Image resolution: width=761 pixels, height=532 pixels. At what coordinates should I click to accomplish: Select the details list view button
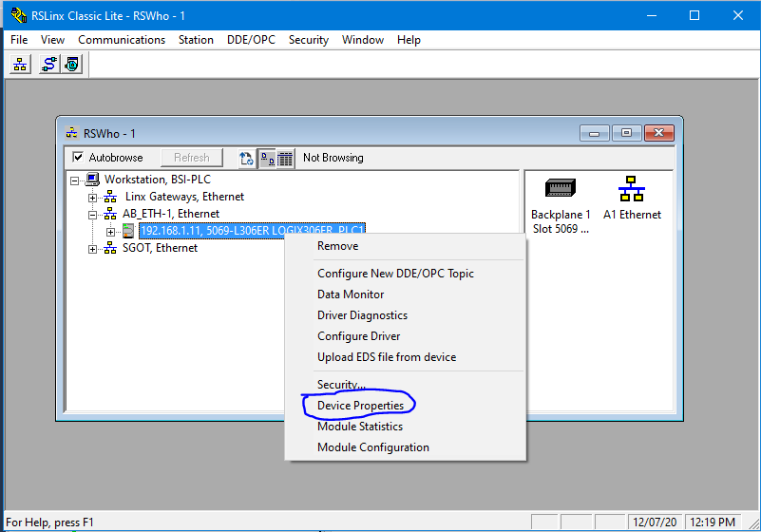click(x=285, y=159)
